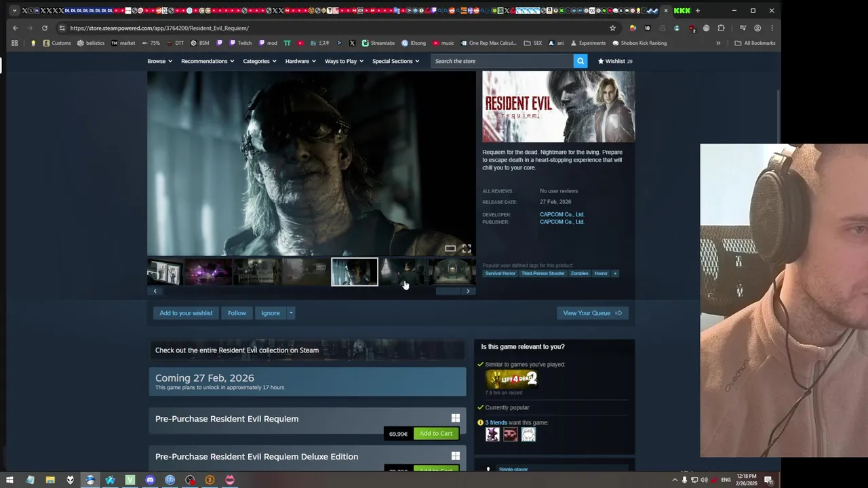Click the store search magnifier button

(x=580, y=61)
